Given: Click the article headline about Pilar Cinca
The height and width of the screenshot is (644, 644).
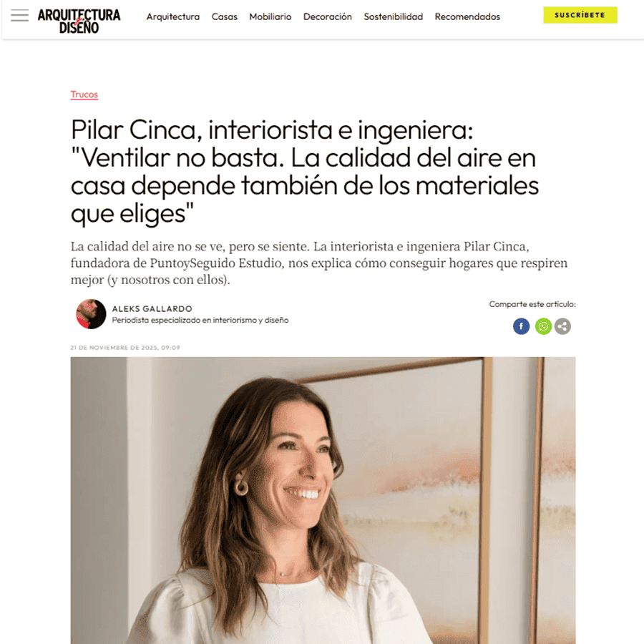Looking at the screenshot, I should [305, 172].
